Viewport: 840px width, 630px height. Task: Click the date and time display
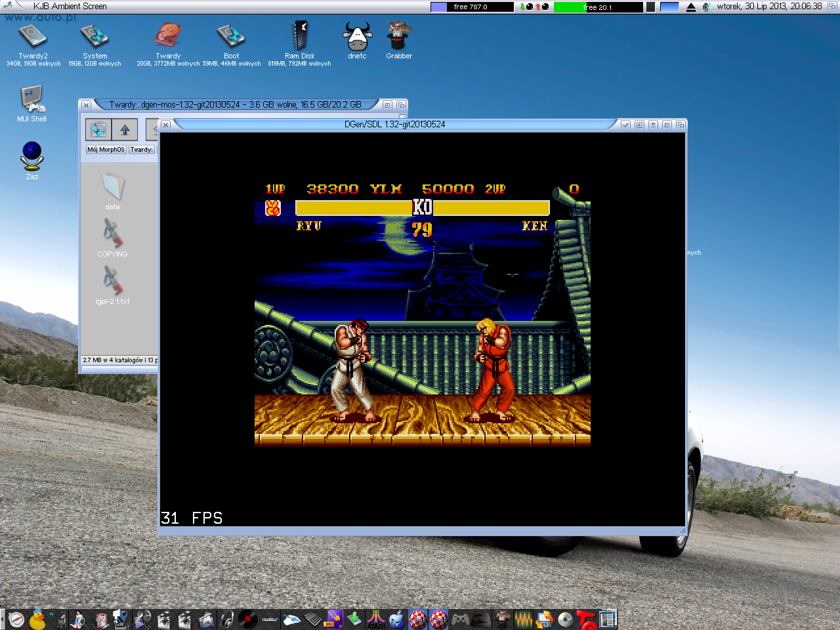click(x=769, y=6)
